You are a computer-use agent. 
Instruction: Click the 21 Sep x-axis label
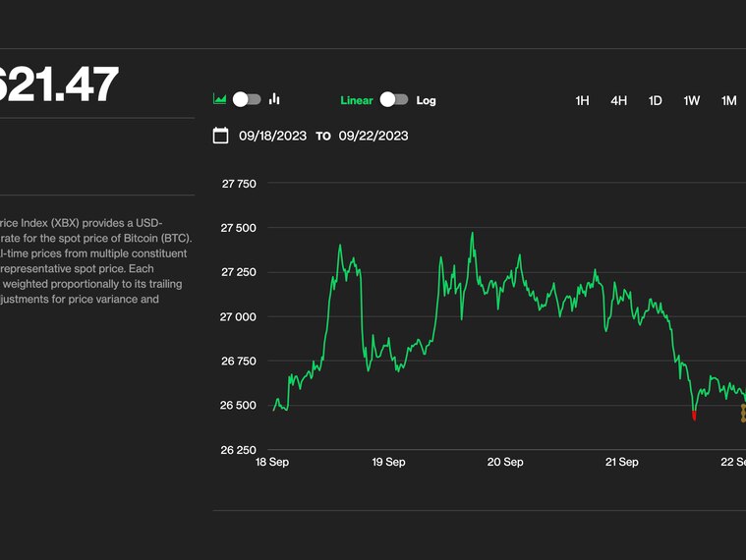(x=621, y=462)
